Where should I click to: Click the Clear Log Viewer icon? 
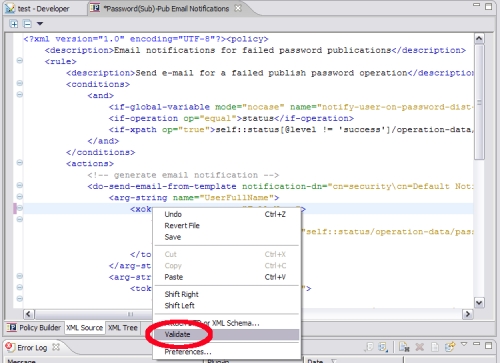(404, 347)
